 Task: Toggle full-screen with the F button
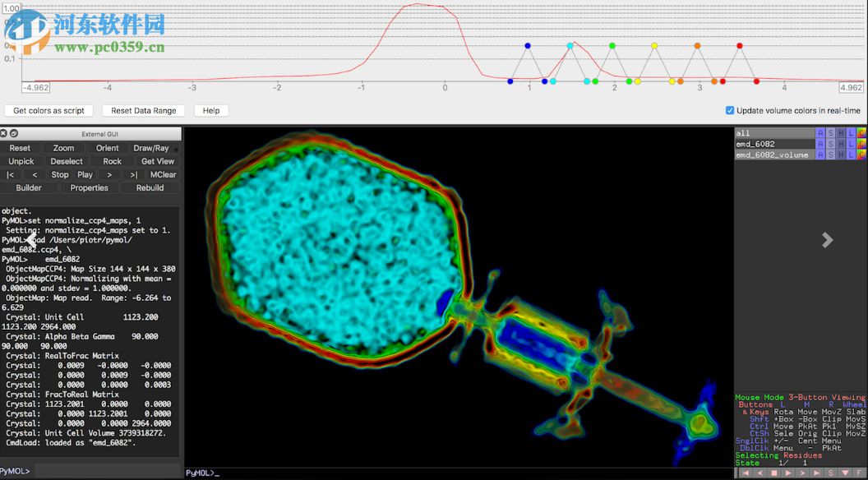[859, 473]
